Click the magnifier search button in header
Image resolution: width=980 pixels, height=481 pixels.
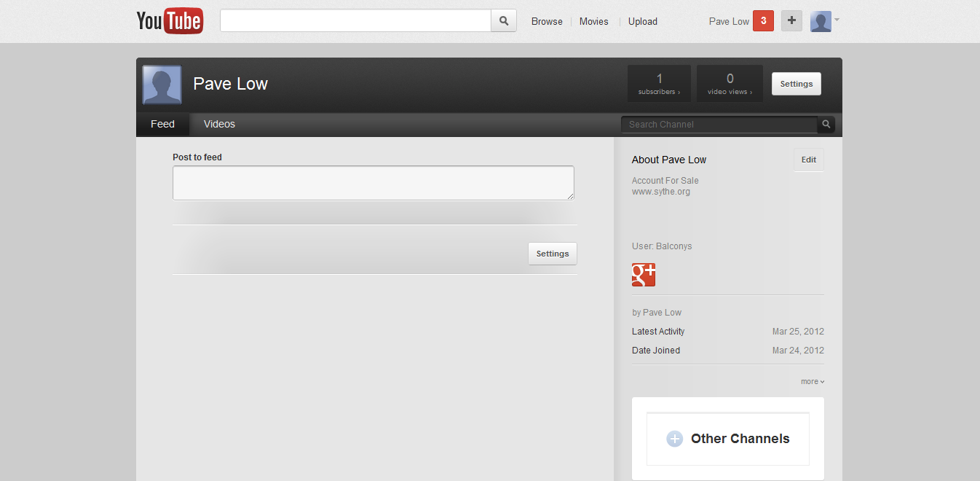point(504,21)
